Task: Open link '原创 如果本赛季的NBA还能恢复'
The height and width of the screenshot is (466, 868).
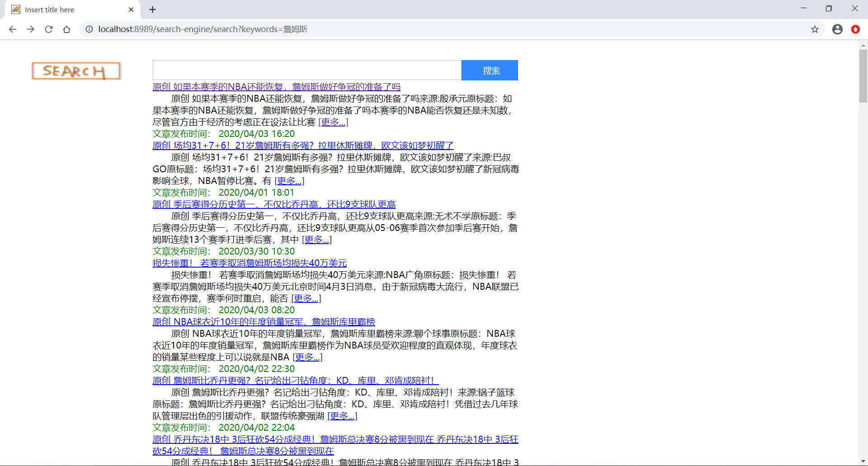Action: pyautogui.click(x=276, y=87)
